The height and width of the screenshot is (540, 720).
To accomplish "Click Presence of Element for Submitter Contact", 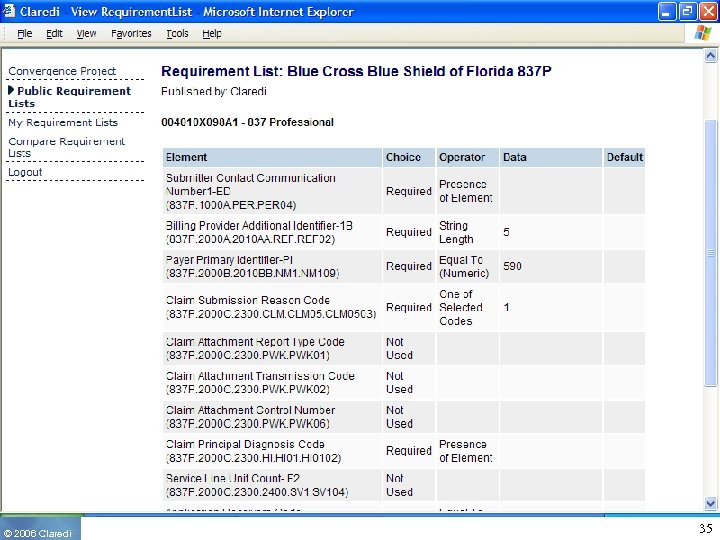I will [467, 191].
